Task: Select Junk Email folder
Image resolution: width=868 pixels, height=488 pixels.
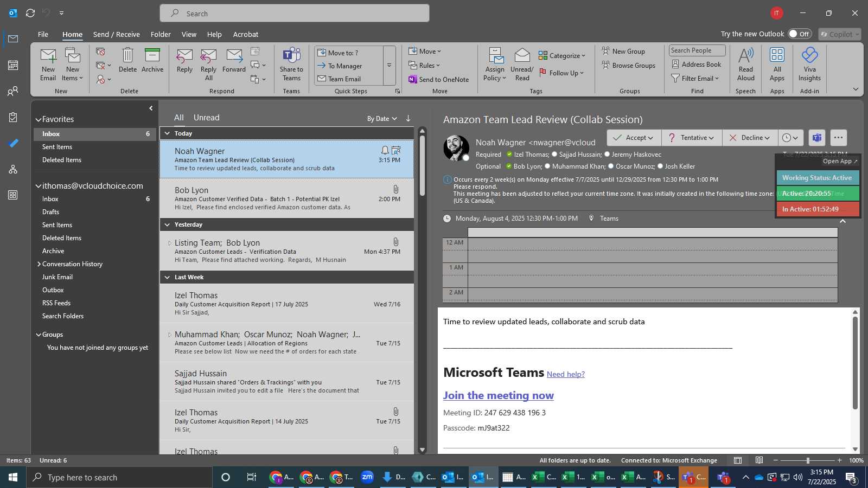Action: tap(58, 277)
